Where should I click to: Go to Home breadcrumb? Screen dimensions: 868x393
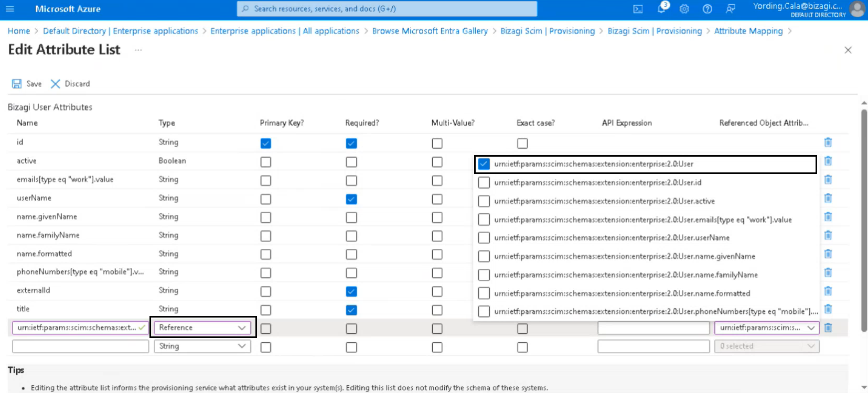click(x=19, y=31)
